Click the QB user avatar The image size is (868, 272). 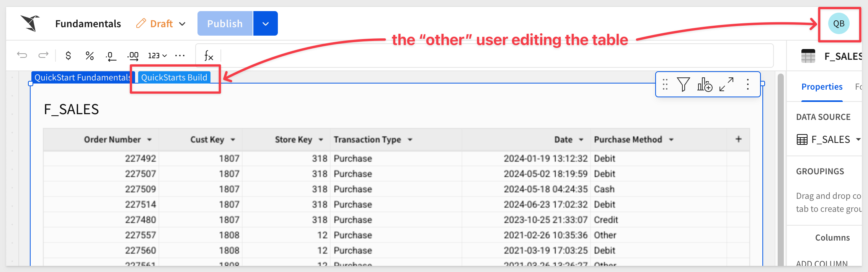(839, 24)
